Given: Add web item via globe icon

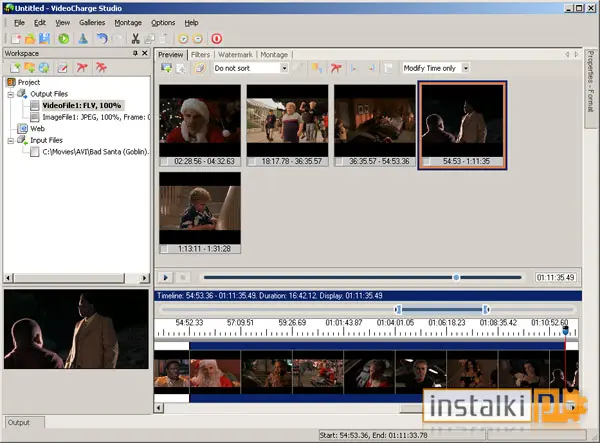Looking at the screenshot, I should point(44,68).
